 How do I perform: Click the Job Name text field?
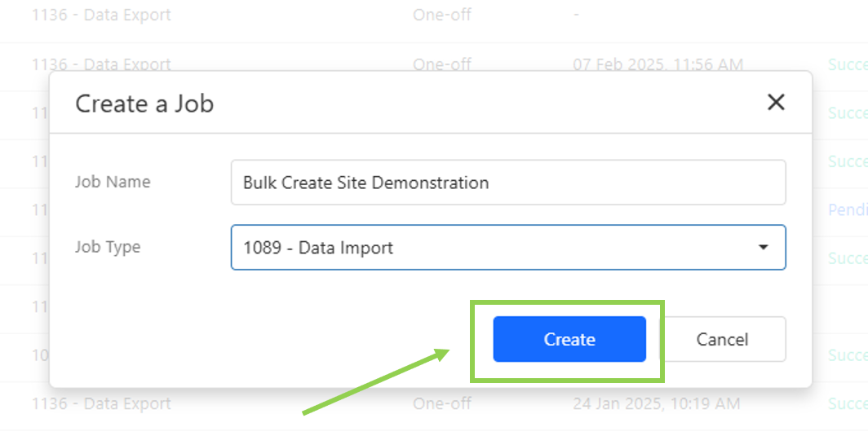(x=507, y=183)
